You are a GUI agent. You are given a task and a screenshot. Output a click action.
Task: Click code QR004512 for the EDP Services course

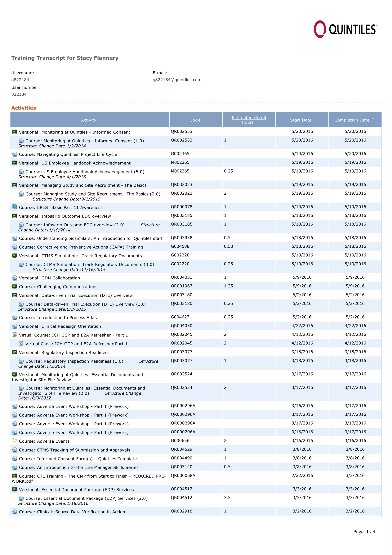tap(182, 498)
